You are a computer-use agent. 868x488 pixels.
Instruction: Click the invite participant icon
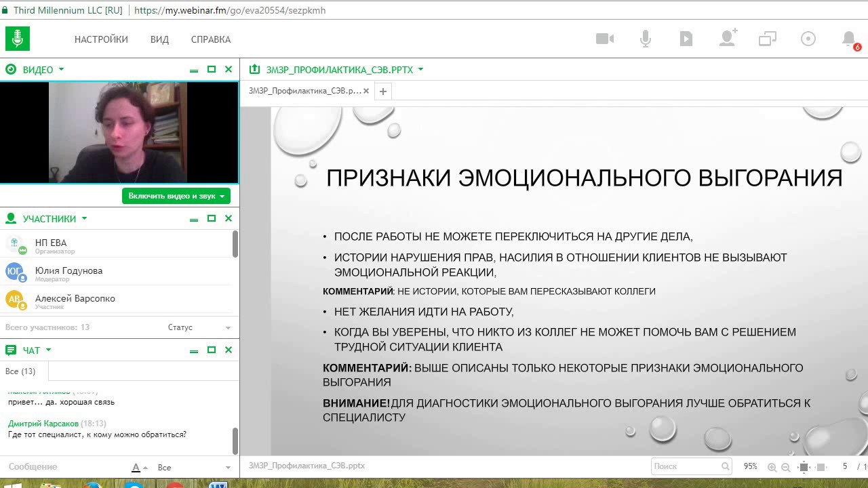[x=728, y=38]
